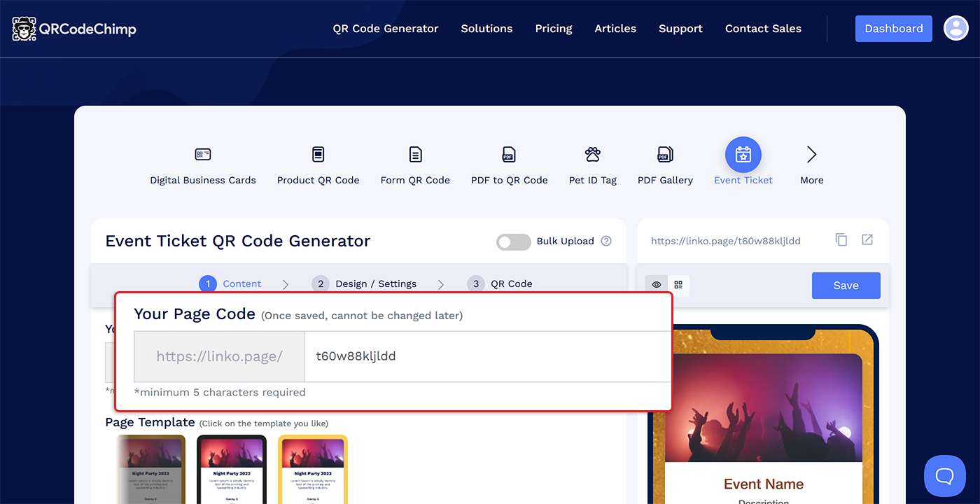Select the PDF Gallery icon
The height and width of the screenshot is (504, 980).
[665, 155]
